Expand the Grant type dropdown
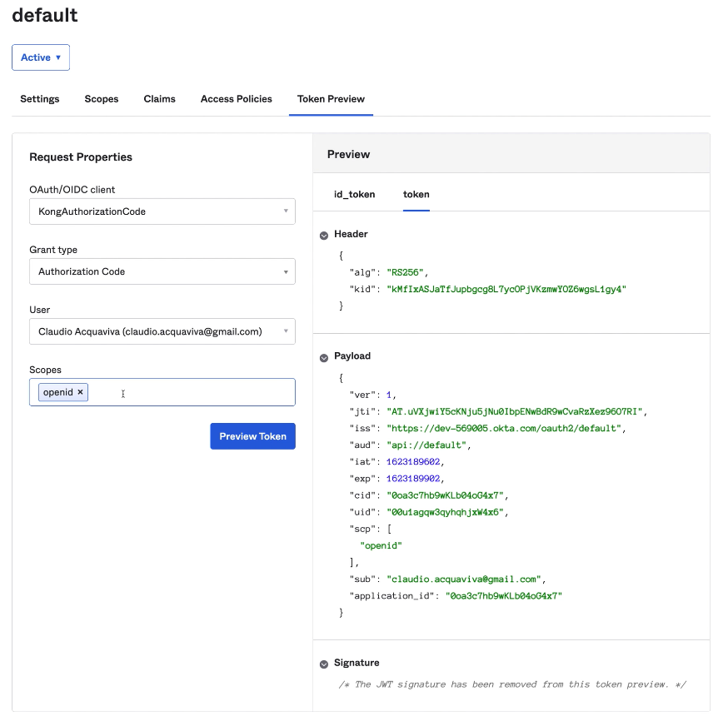728x721 pixels. click(x=162, y=271)
